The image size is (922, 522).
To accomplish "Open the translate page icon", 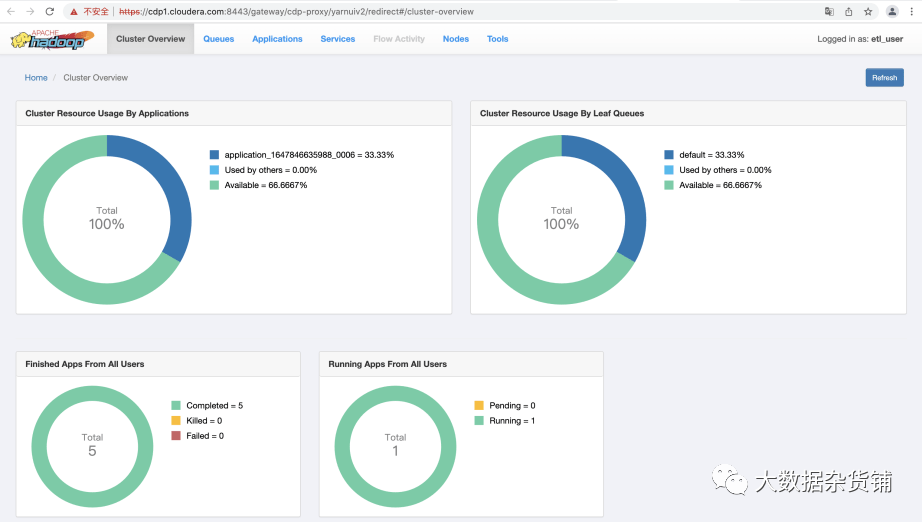I will (x=829, y=11).
